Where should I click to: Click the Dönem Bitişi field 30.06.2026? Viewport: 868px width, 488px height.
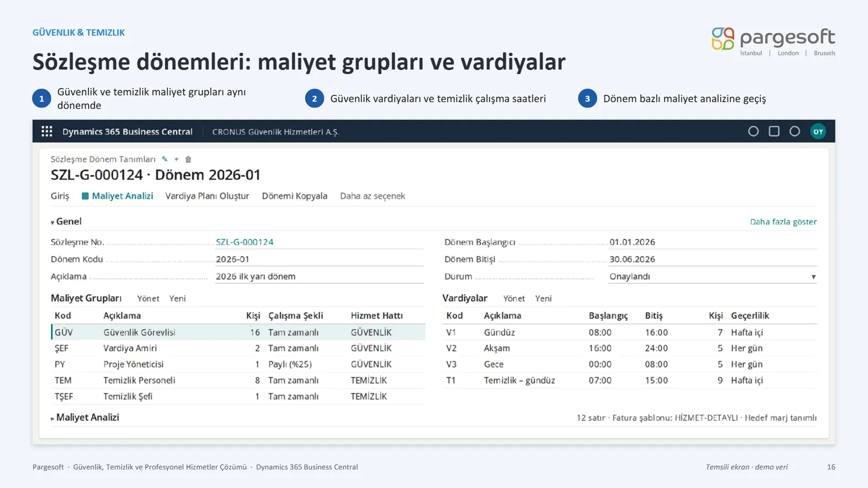tap(713, 259)
